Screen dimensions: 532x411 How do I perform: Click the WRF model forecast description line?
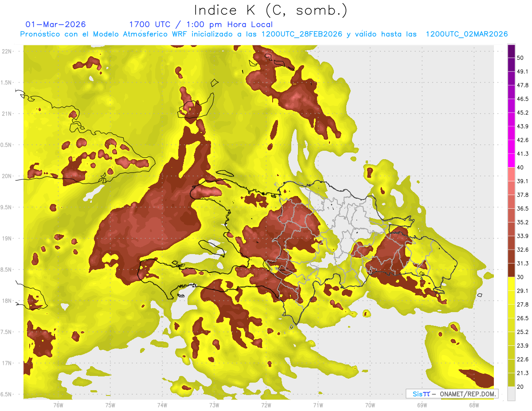click(x=264, y=34)
